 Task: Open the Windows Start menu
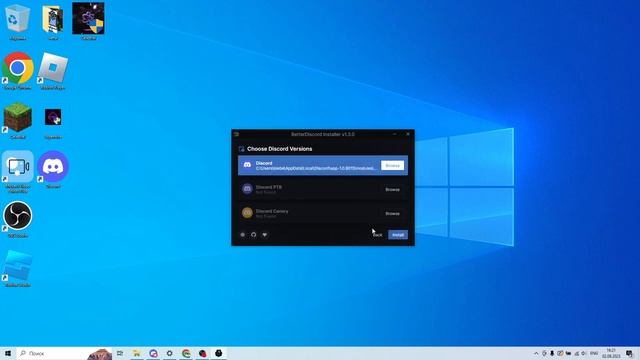click(8, 353)
